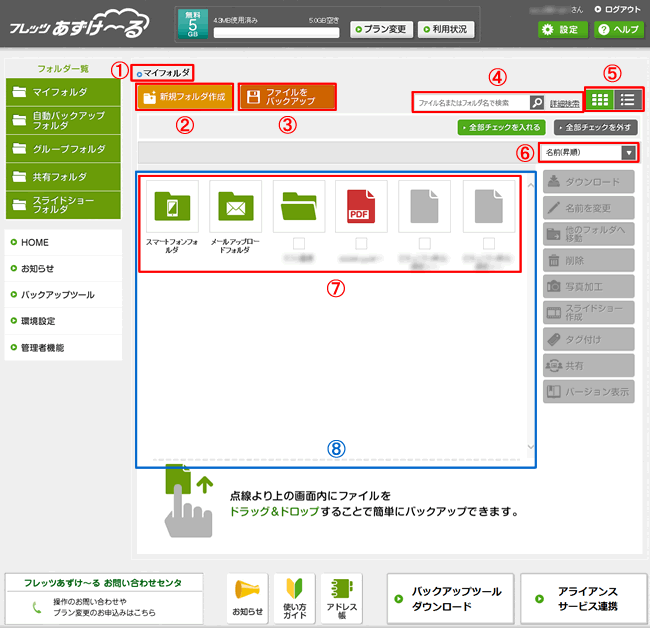Click the フレッツあずけ〜る logo
Image resolution: width=650 pixels, height=628 pixels.
pyautogui.click(x=79, y=25)
